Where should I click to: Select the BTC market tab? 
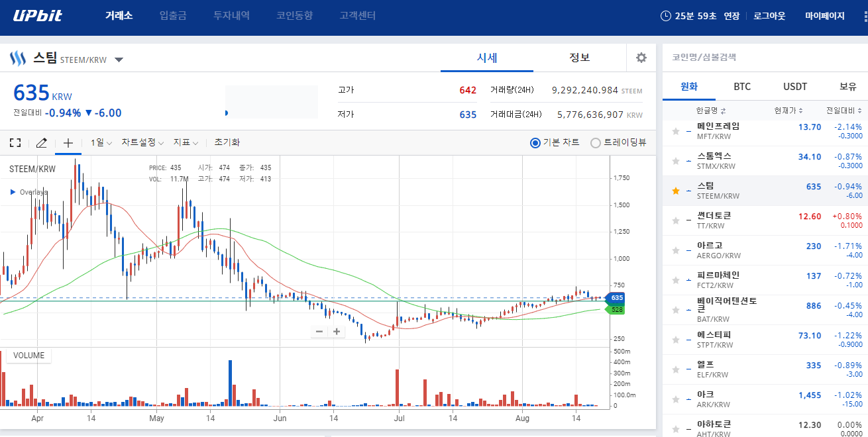[x=742, y=87]
